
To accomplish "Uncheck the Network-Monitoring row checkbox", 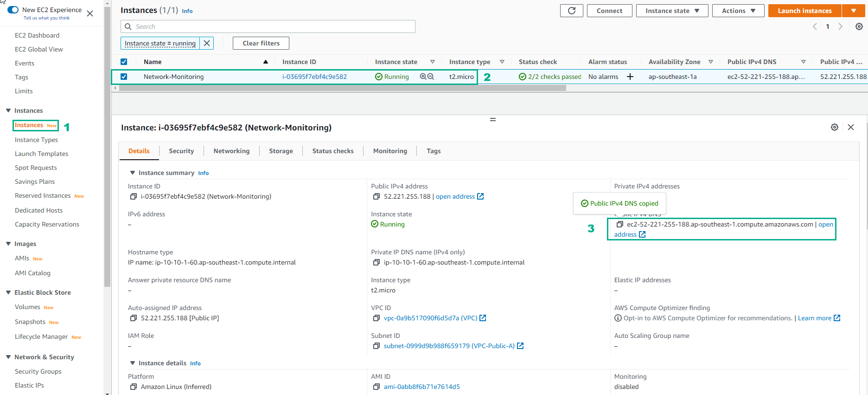I will (124, 77).
